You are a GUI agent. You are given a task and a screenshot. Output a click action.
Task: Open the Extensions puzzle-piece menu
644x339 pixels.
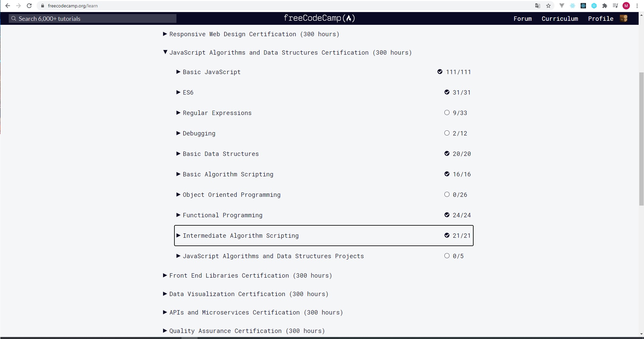coord(605,6)
